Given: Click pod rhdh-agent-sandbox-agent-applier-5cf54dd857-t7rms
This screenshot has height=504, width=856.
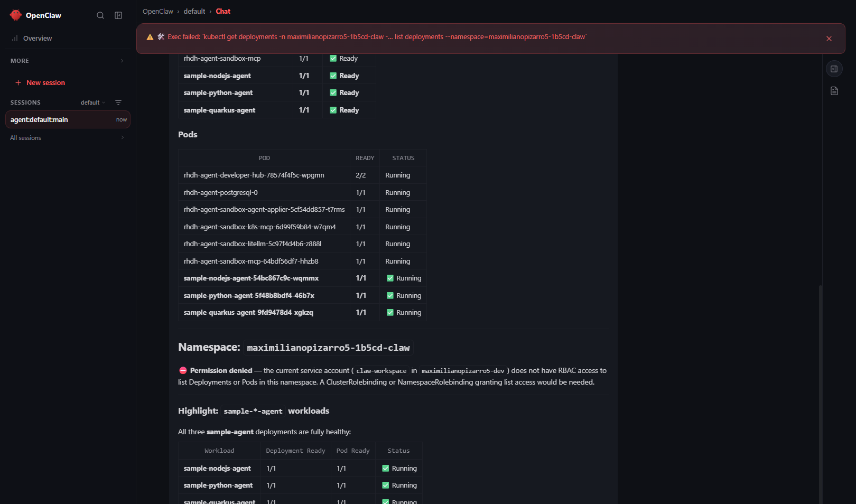Looking at the screenshot, I should (x=264, y=209).
